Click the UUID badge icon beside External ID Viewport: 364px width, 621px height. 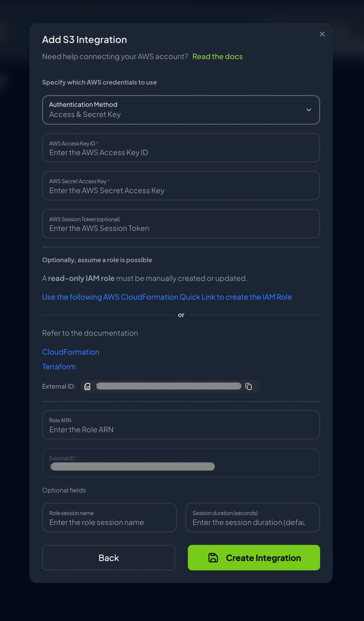pos(87,386)
